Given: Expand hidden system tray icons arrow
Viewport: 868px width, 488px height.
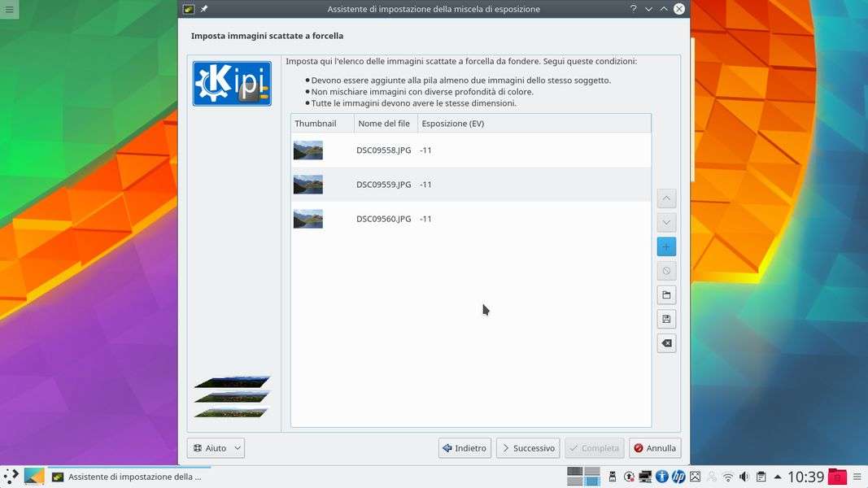Looking at the screenshot, I should tap(778, 477).
